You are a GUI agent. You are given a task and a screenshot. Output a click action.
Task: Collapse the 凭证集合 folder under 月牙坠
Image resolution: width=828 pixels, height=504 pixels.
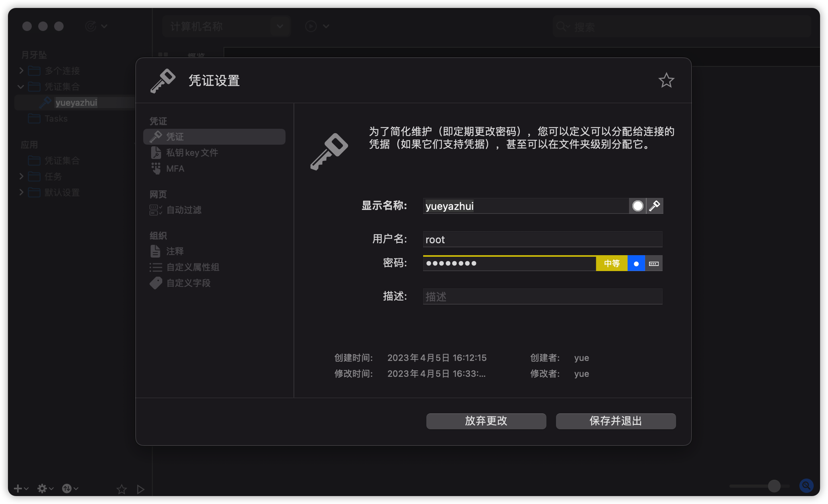click(x=21, y=87)
